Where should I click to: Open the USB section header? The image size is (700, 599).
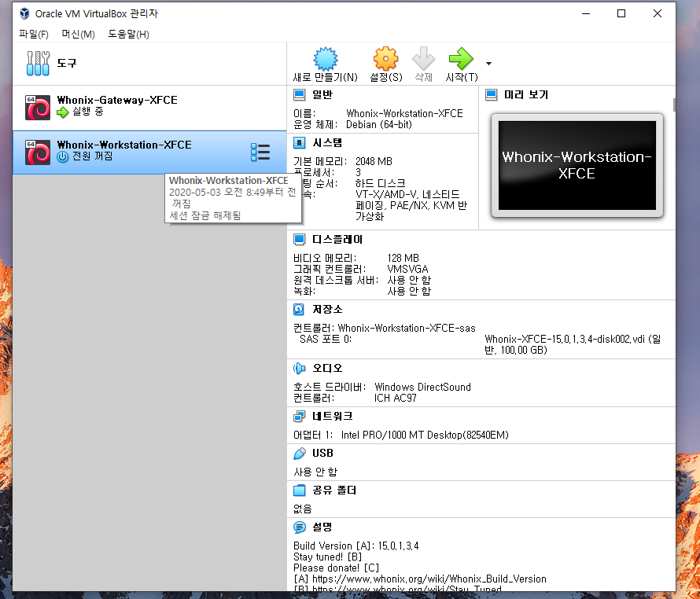[322, 453]
